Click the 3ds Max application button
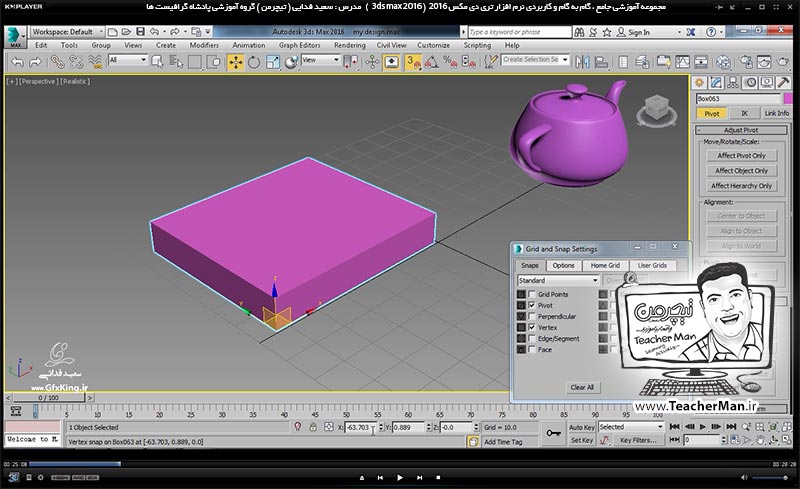 pyautogui.click(x=15, y=37)
